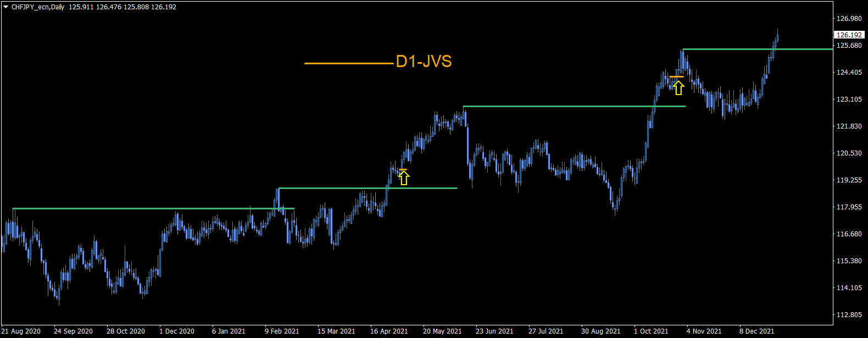Click the 115.380 price scale label

pyautogui.click(x=849, y=261)
